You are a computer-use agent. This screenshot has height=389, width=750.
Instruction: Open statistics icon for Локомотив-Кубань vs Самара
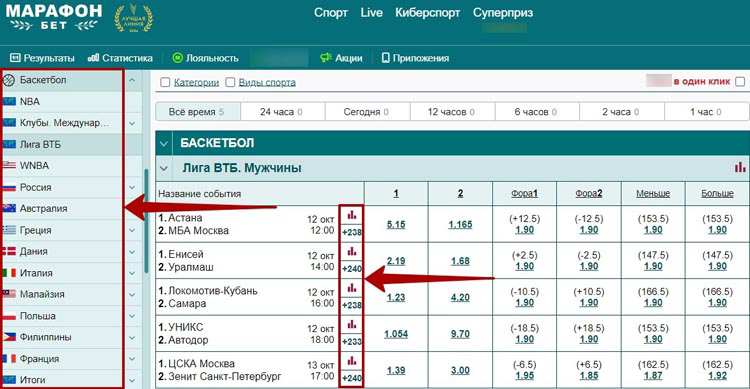pyautogui.click(x=352, y=288)
